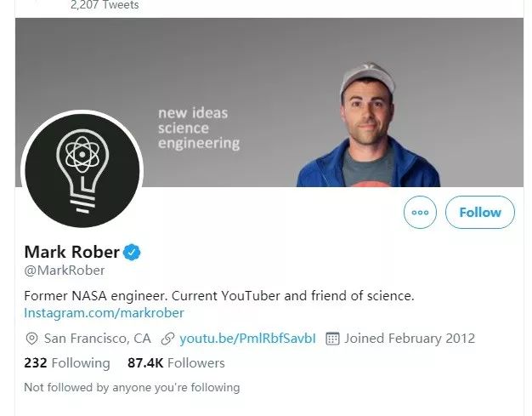The height and width of the screenshot is (416, 532).
Task: Open the lightbulb profile avatar
Action: point(82,170)
